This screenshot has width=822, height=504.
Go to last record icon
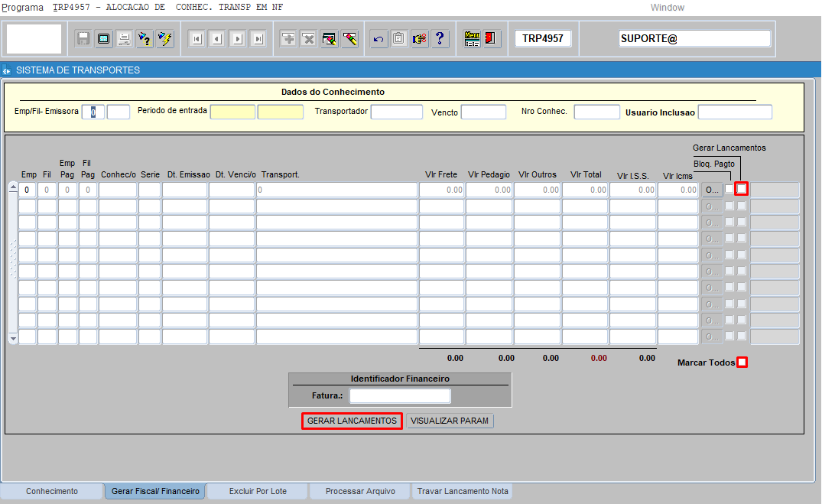[x=258, y=39]
